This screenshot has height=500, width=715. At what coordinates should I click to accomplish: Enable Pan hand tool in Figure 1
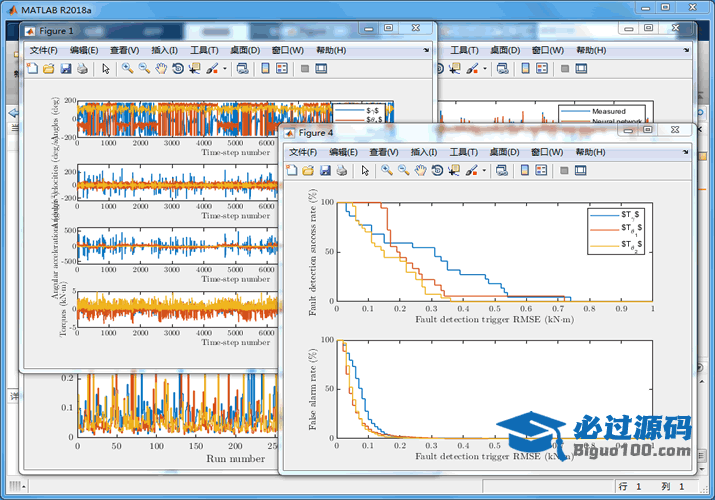click(x=161, y=69)
